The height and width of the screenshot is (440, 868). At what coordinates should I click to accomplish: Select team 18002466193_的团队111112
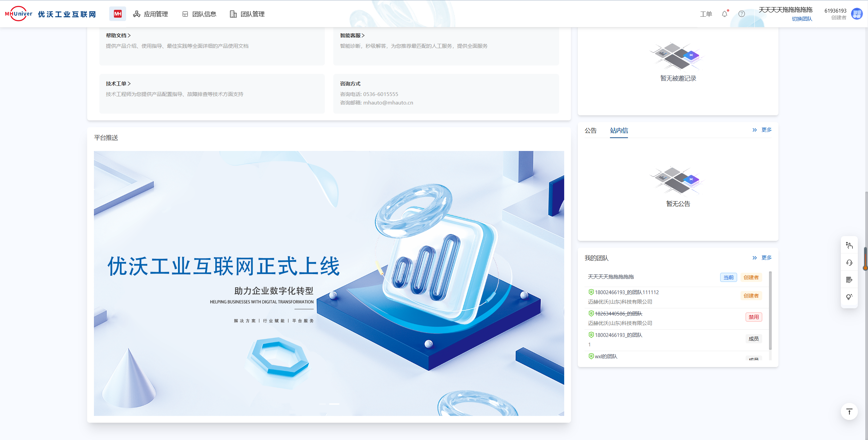tap(627, 292)
